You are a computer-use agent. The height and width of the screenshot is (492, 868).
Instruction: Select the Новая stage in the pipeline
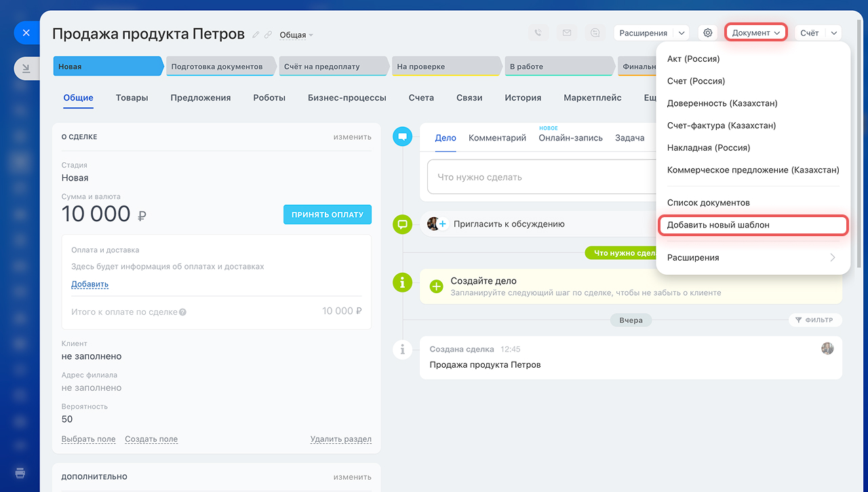point(108,67)
